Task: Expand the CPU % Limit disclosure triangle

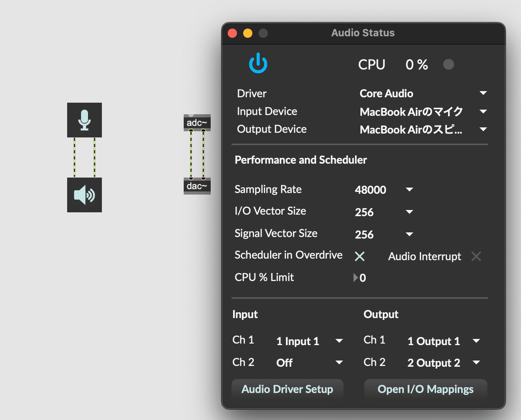Action: 355,278
